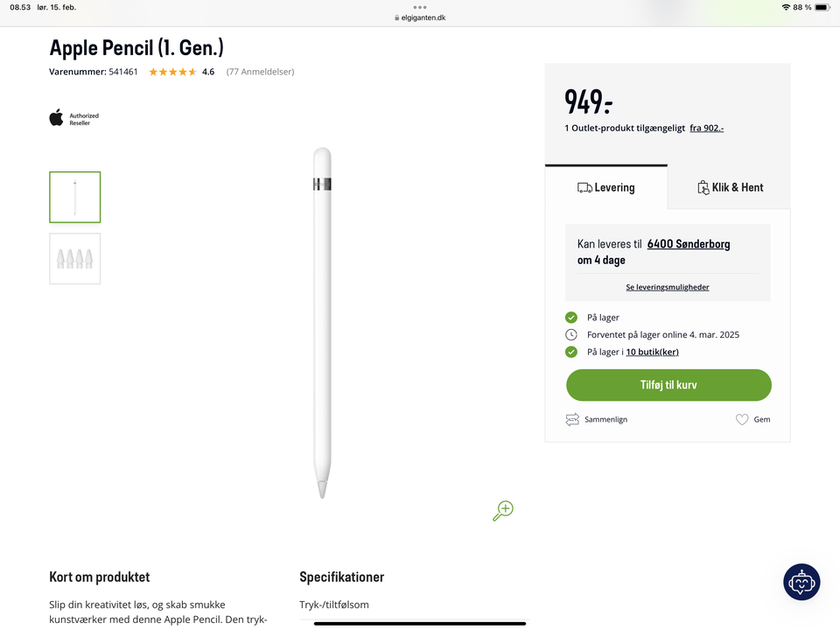Image resolution: width=840 pixels, height=630 pixels.
Task: Switch to the Klik & Hent tab
Action: coord(730,187)
